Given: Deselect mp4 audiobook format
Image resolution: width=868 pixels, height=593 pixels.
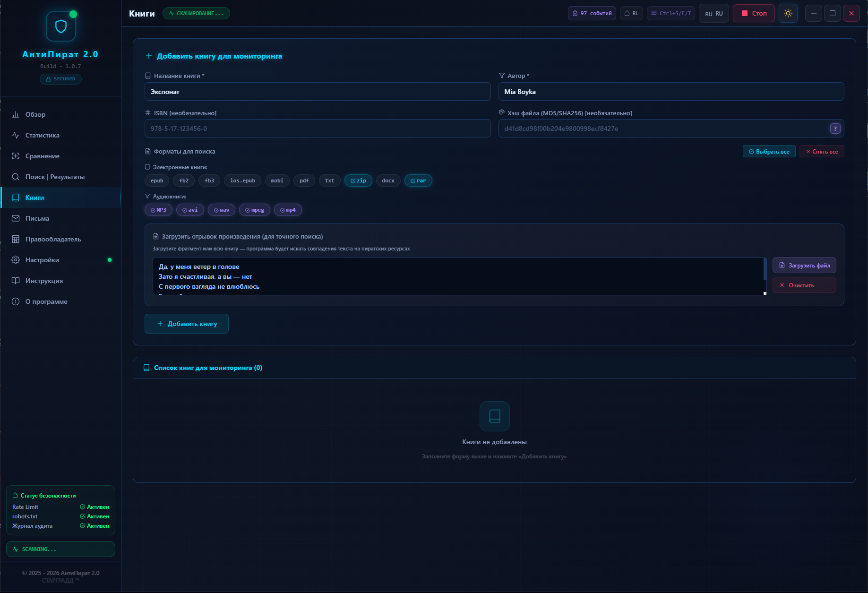Looking at the screenshot, I should click(x=288, y=210).
